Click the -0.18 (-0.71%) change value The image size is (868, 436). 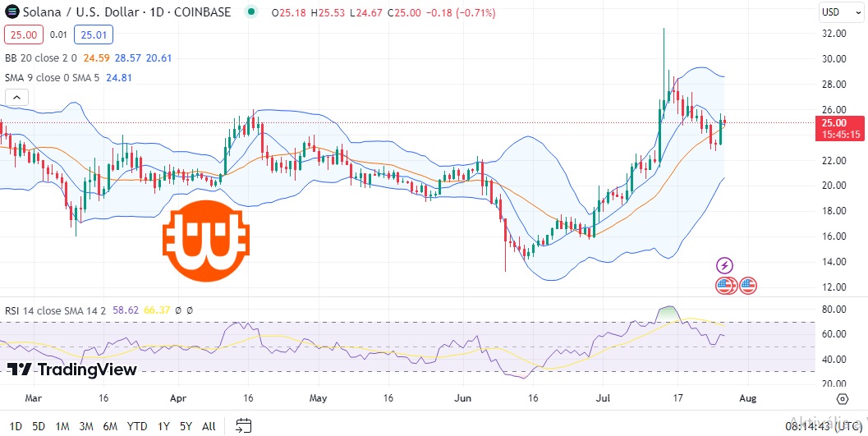(x=461, y=12)
